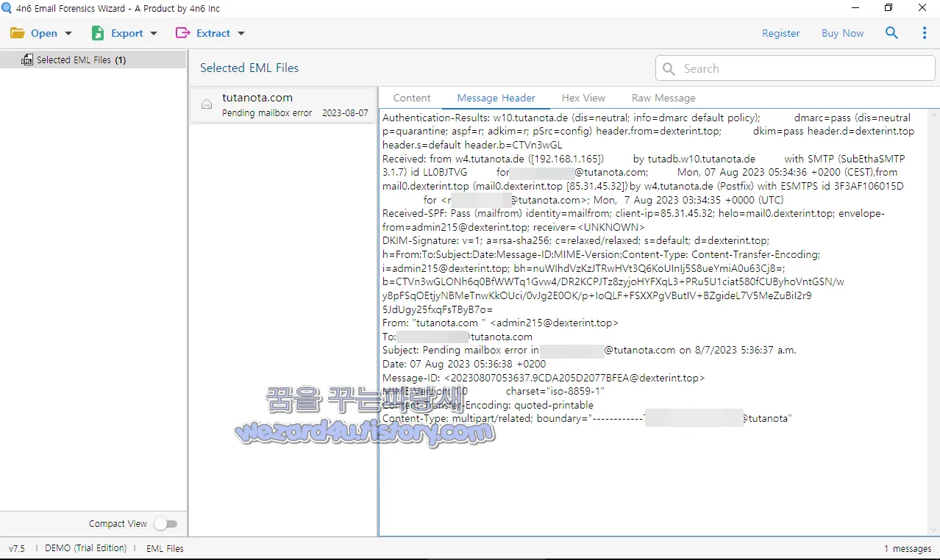This screenshot has height=560, width=940.
Task: Click the Open button label
Action: (44, 33)
